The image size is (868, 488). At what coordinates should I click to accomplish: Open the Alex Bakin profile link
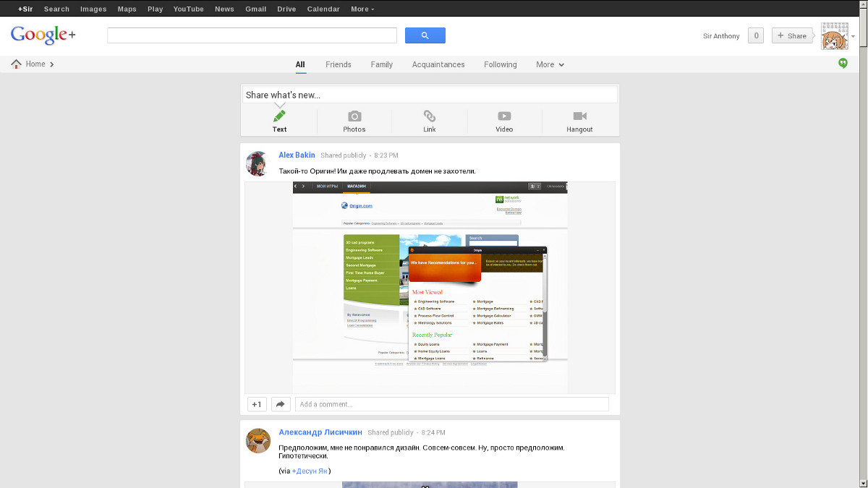[297, 155]
